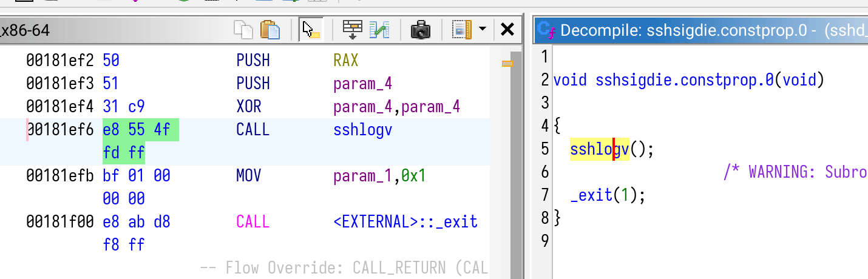Expand the dropdown arrow beside overview icon
The image size is (868, 279).
pos(483,29)
